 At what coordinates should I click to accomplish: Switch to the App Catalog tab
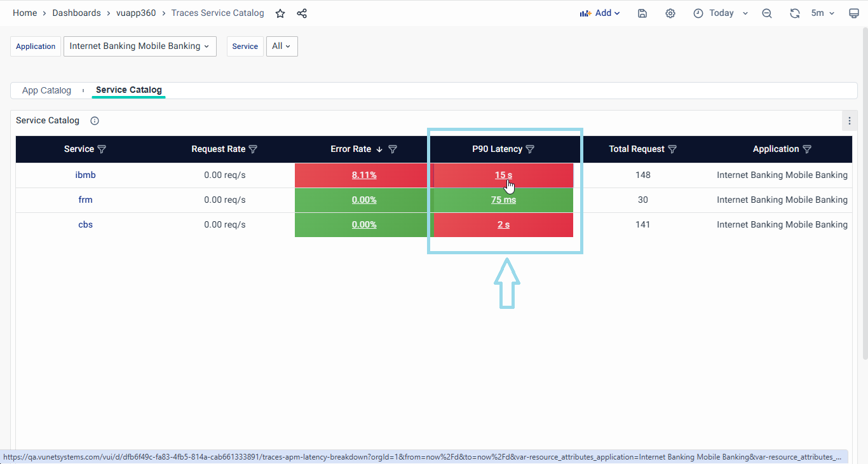46,90
